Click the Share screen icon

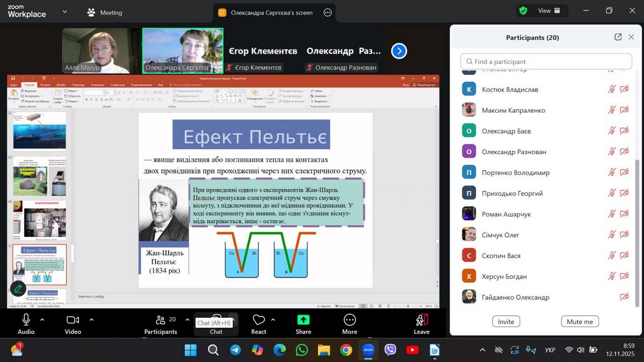click(303, 321)
